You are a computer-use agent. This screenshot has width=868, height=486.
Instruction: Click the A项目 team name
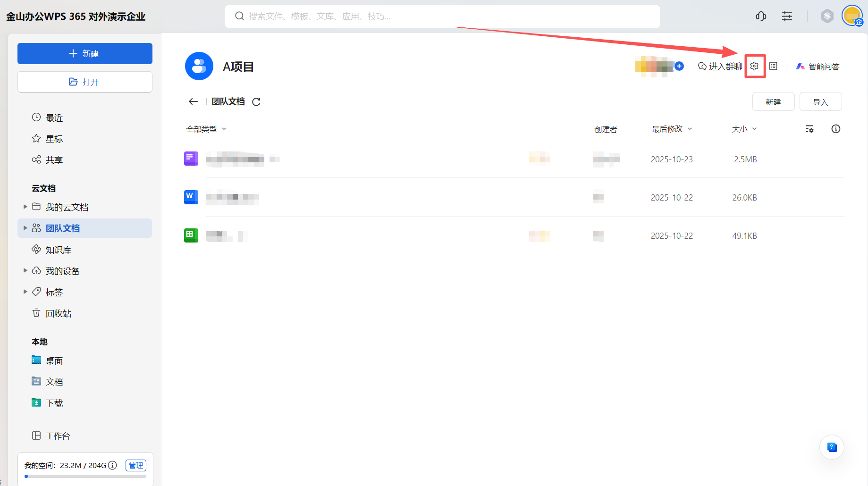[238, 67]
